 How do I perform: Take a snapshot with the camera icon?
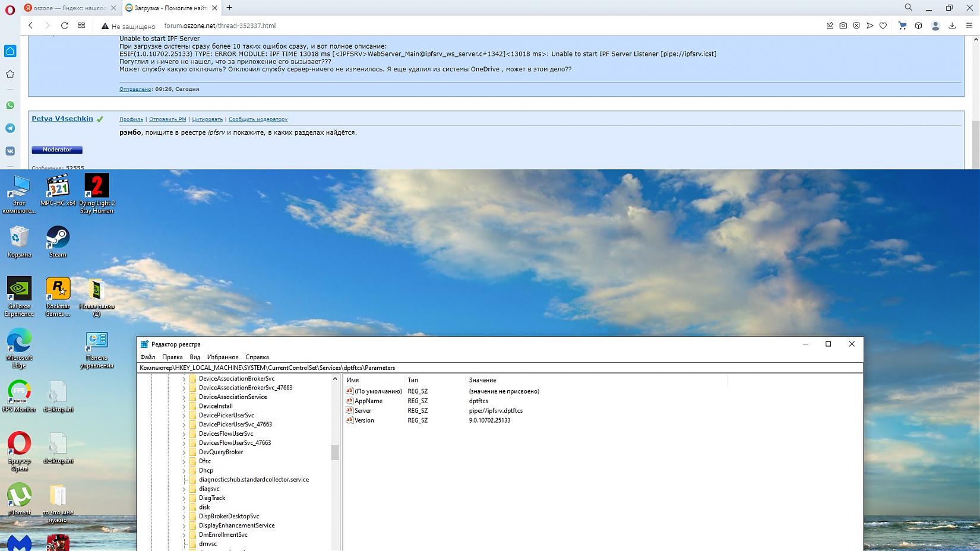coord(843,26)
